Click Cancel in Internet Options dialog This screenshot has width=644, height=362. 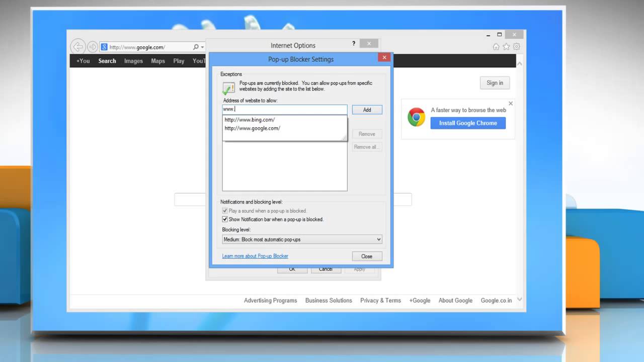[326, 269]
